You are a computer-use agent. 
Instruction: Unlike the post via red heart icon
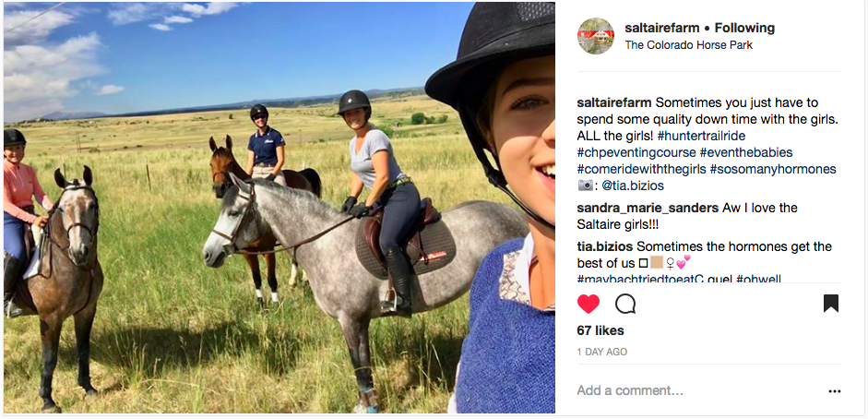pos(588,304)
